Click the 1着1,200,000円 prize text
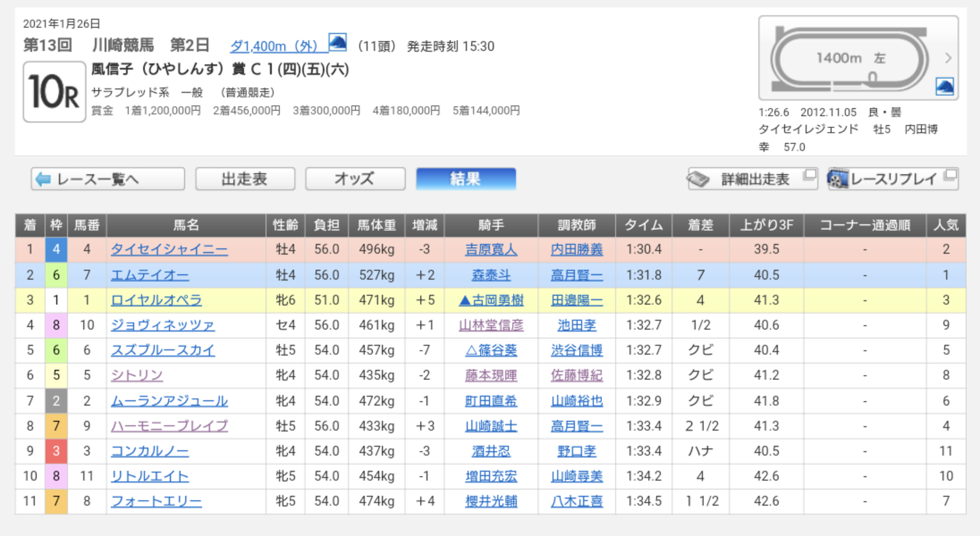This screenshot has width=980, height=536. [x=163, y=111]
